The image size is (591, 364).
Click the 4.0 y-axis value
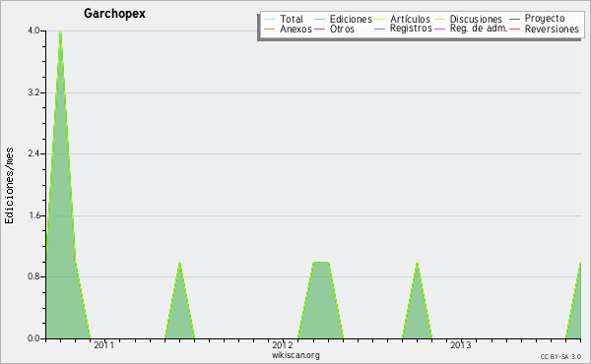pyautogui.click(x=33, y=30)
